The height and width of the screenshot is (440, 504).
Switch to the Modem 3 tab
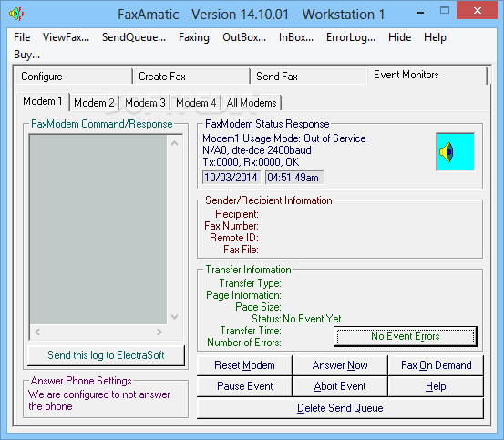[145, 103]
